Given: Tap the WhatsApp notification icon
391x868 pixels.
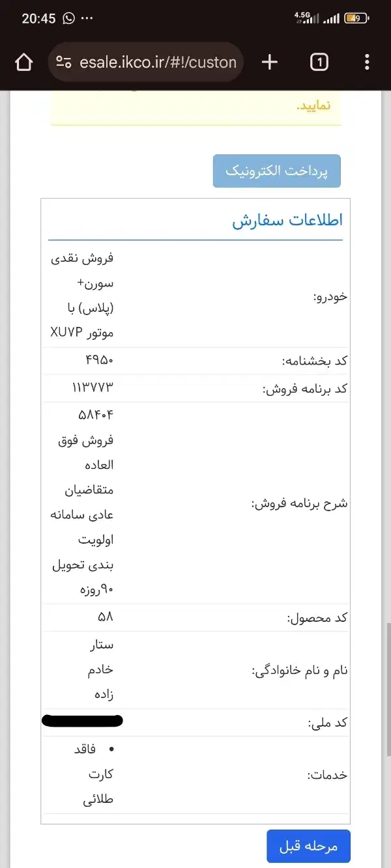Looking at the screenshot, I should 68,18.
